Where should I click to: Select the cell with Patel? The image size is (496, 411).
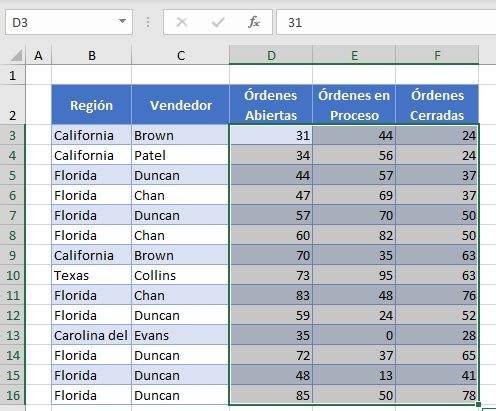[181, 155]
